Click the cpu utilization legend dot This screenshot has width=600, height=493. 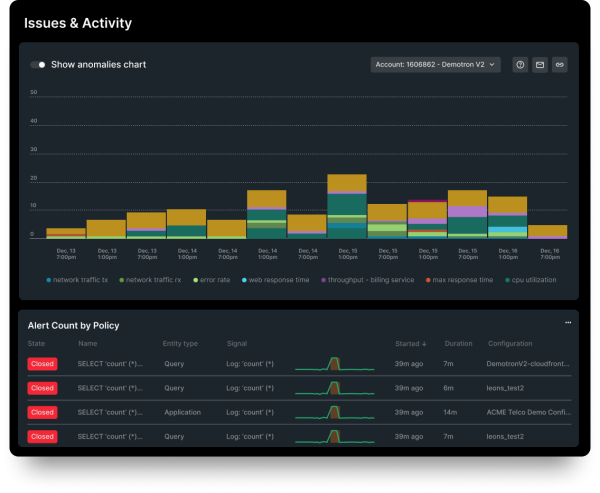tap(507, 280)
